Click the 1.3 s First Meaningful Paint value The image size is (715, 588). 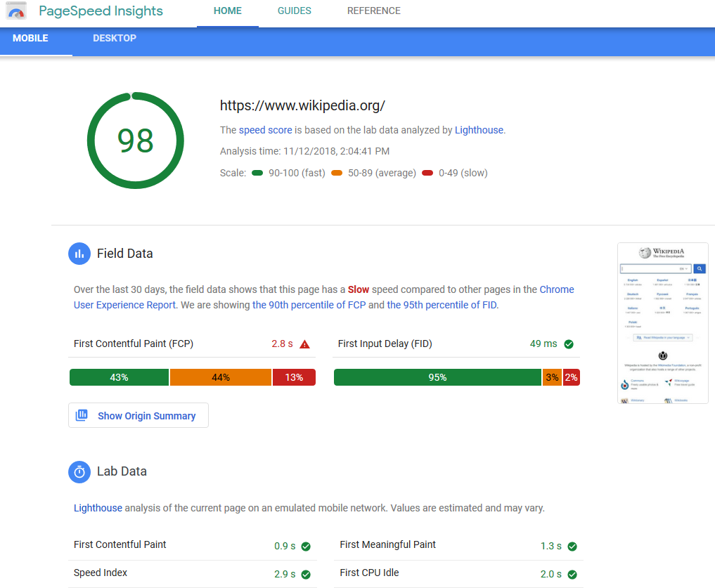pos(551,546)
